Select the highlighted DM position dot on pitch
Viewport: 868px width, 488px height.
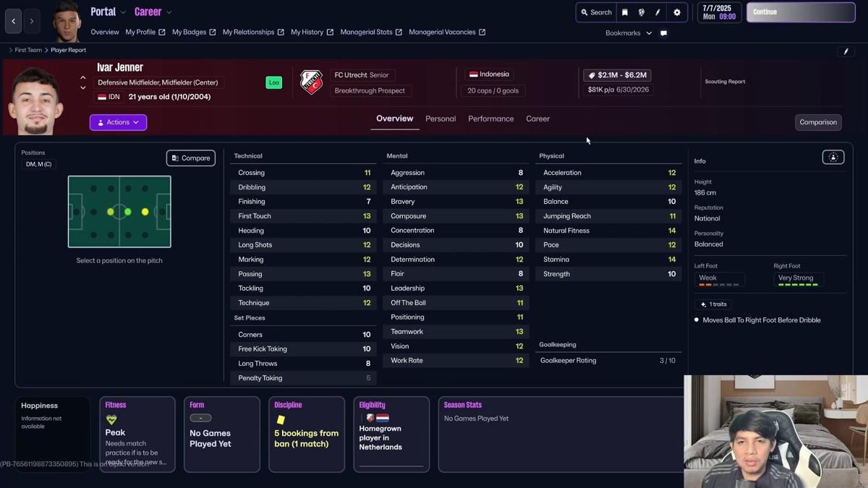[111, 212]
